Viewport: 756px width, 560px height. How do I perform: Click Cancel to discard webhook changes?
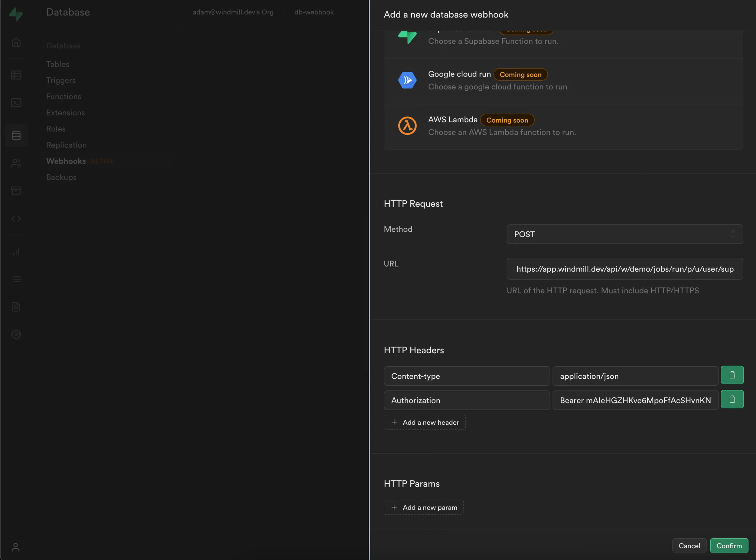click(x=689, y=545)
